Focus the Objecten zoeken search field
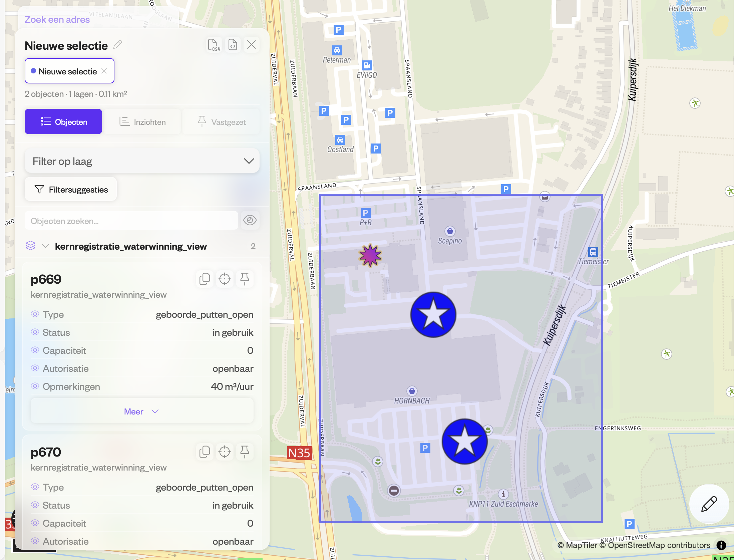The height and width of the screenshot is (560, 734). pos(131,221)
